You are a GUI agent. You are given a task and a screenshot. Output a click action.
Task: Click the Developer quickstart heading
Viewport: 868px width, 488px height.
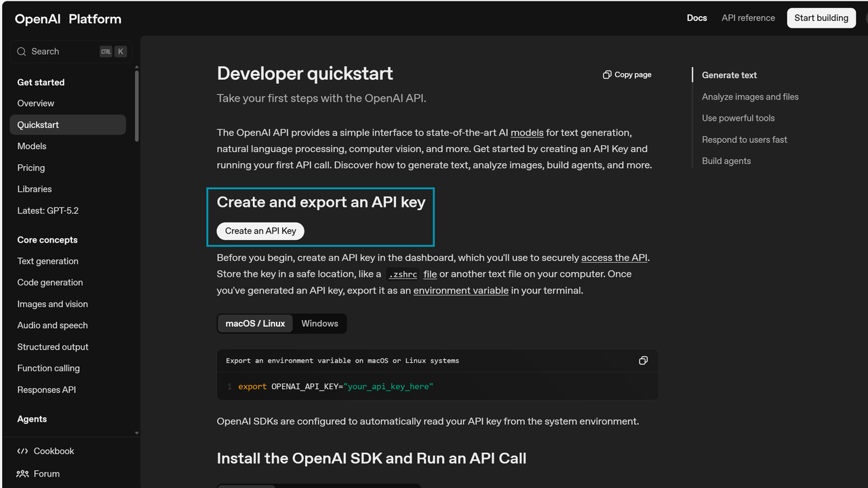coord(305,73)
